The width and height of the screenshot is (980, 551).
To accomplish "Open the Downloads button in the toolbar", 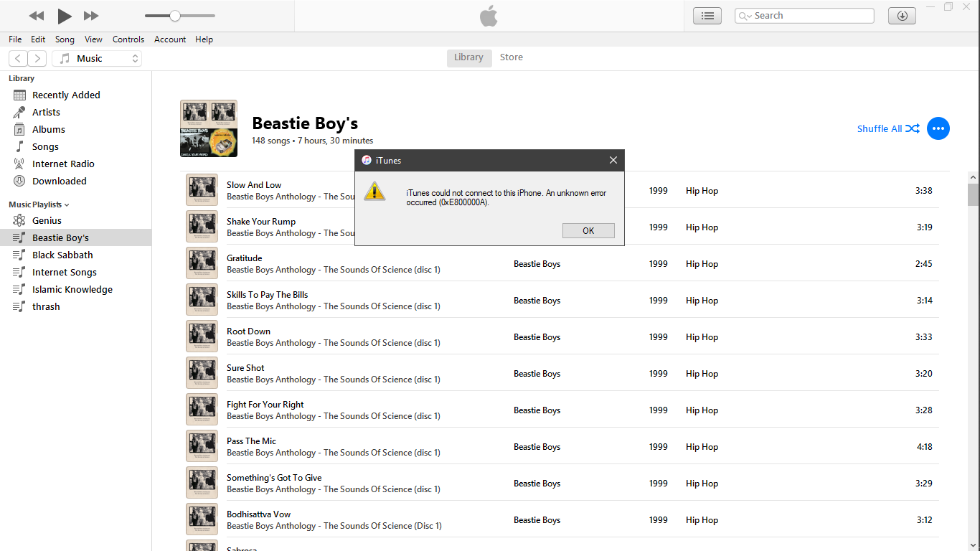I will [x=902, y=16].
